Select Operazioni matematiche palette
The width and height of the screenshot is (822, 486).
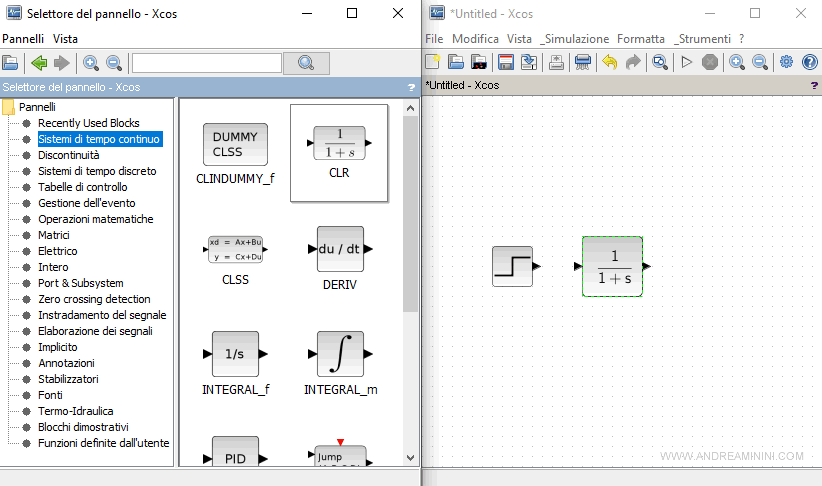[95, 219]
